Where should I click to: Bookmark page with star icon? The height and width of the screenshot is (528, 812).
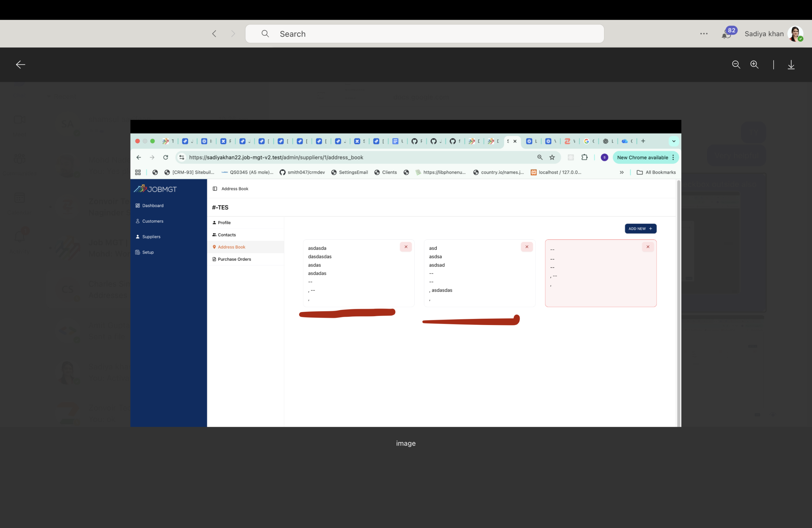pos(552,158)
